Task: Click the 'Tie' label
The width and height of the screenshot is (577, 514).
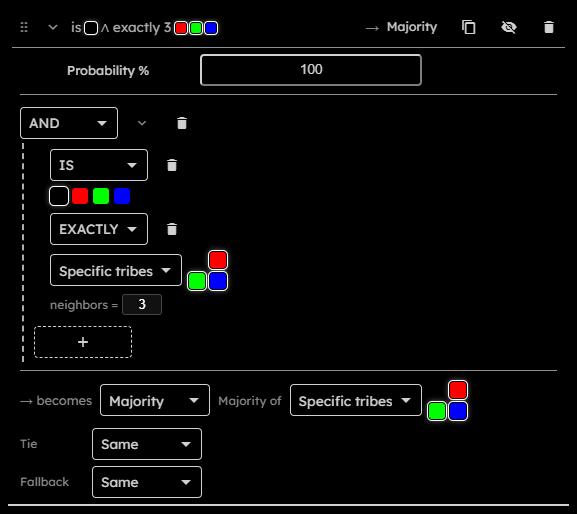Action: pyautogui.click(x=29, y=444)
